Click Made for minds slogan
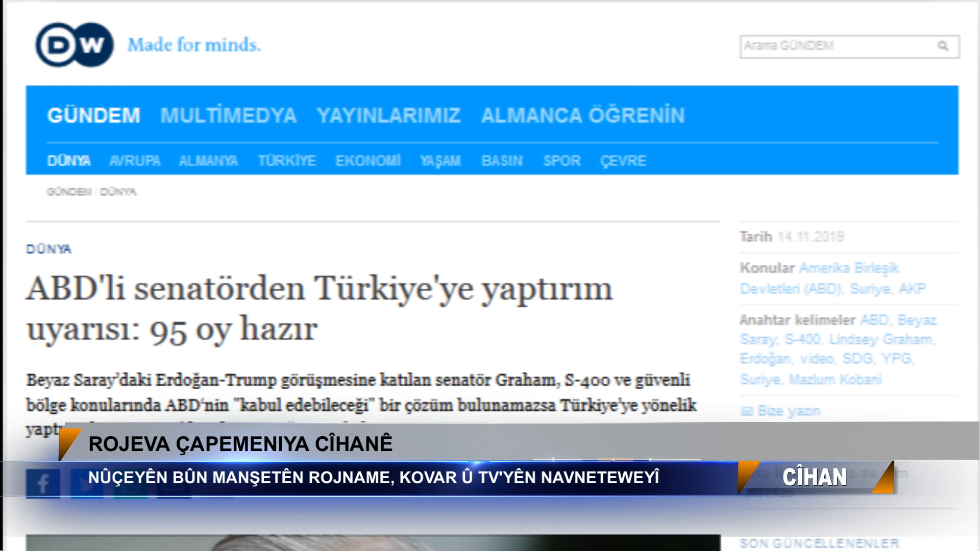Screen dimensions: 980x551 coord(194,45)
